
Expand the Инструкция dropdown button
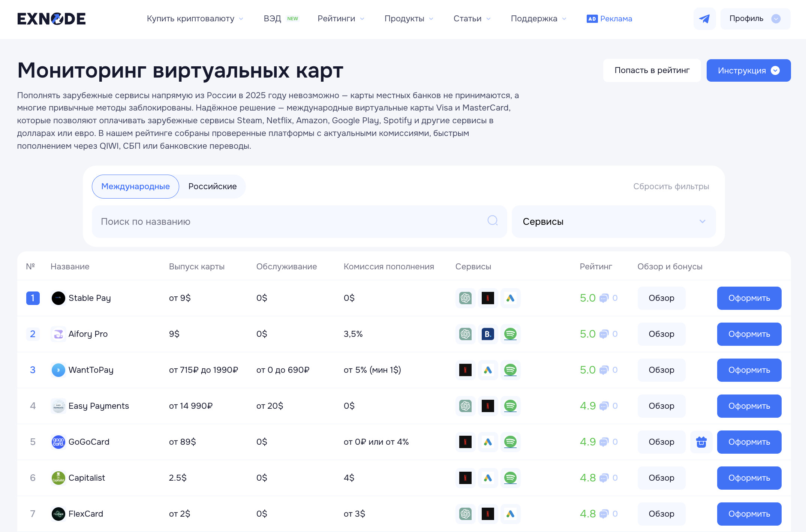click(748, 70)
